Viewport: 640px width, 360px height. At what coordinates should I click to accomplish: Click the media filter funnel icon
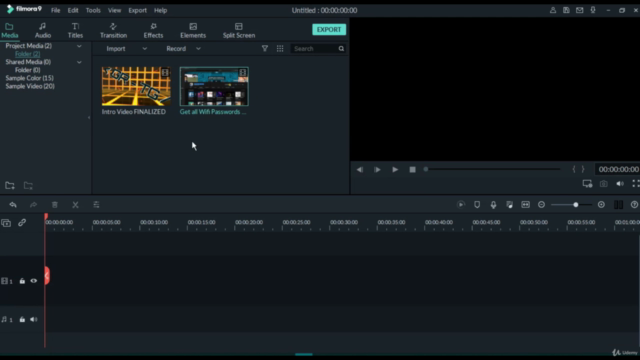[x=265, y=49]
